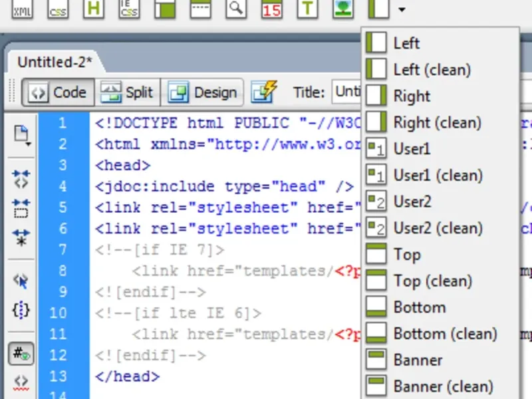The height and width of the screenshot is (399, 532).
Task: Click the [if IE 7] comment line
Action: point(160,250)
